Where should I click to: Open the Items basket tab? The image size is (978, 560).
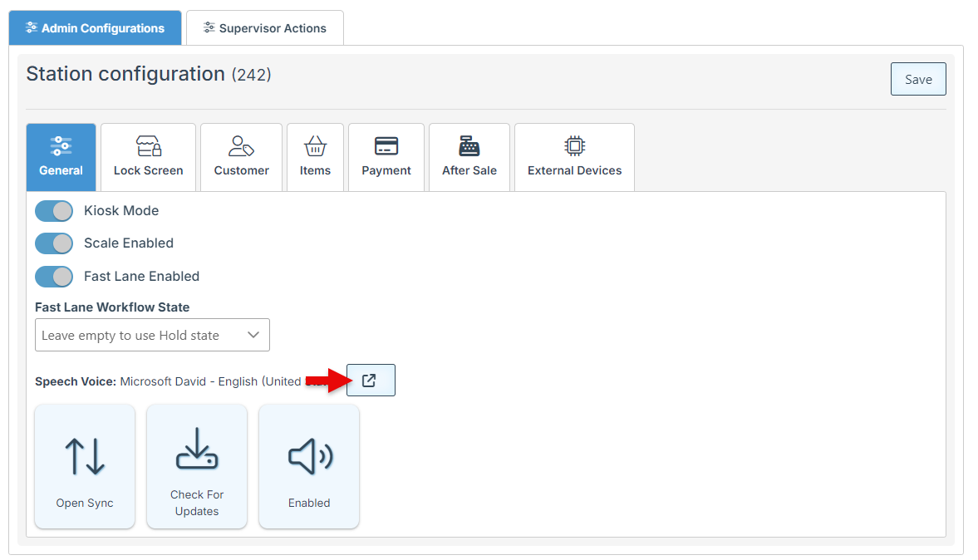315,158
